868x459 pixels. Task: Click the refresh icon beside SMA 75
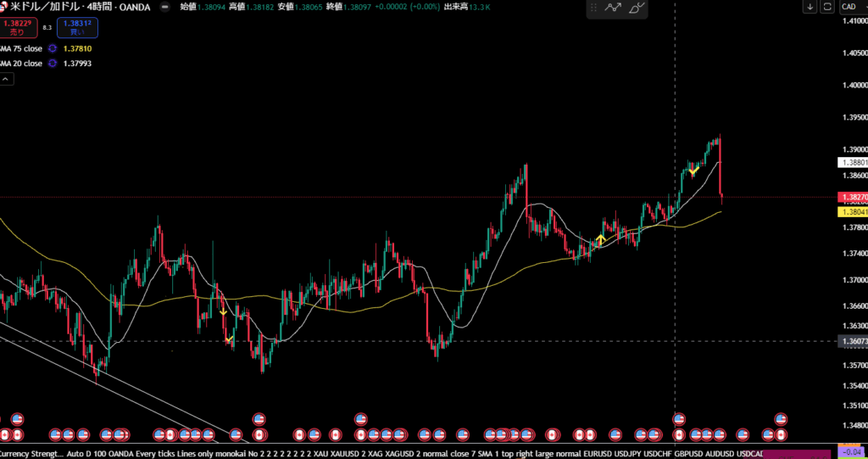click(x=53, y=48)
